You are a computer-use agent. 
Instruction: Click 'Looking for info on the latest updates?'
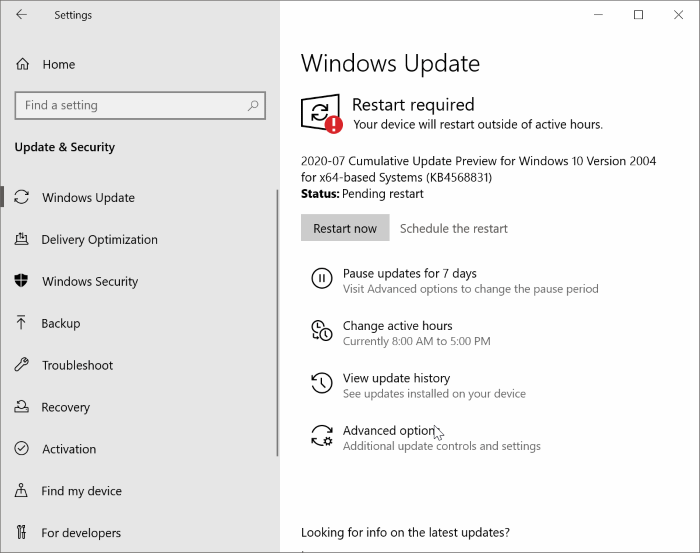(405, 532)
